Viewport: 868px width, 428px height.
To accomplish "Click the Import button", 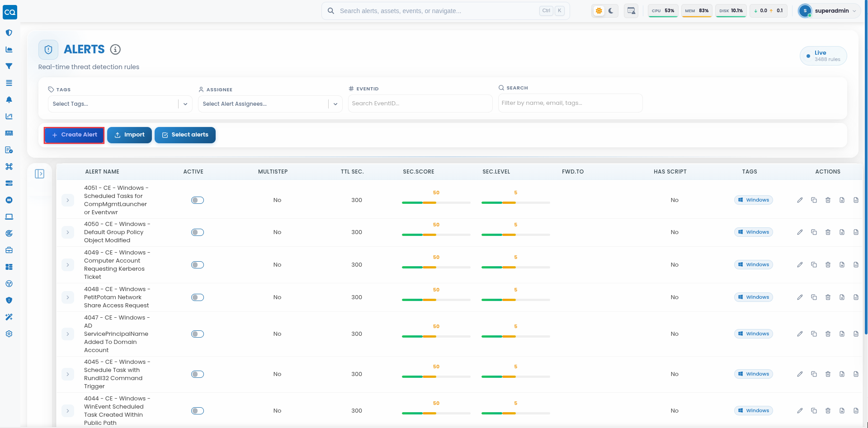I will tap(129, 135).
